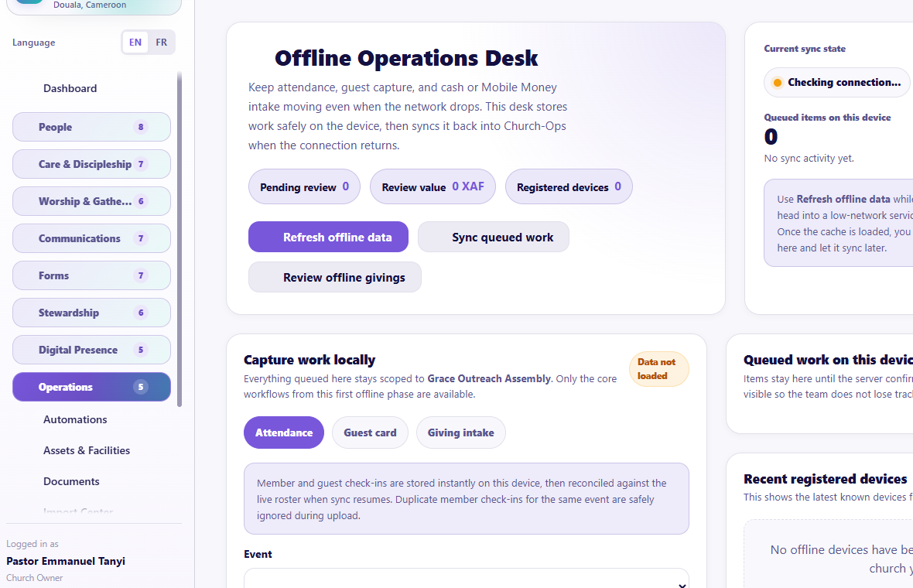Expand the Forms group
Image resolution: width=913 pixels, height=588 pixels.
[x=91, y=275]
